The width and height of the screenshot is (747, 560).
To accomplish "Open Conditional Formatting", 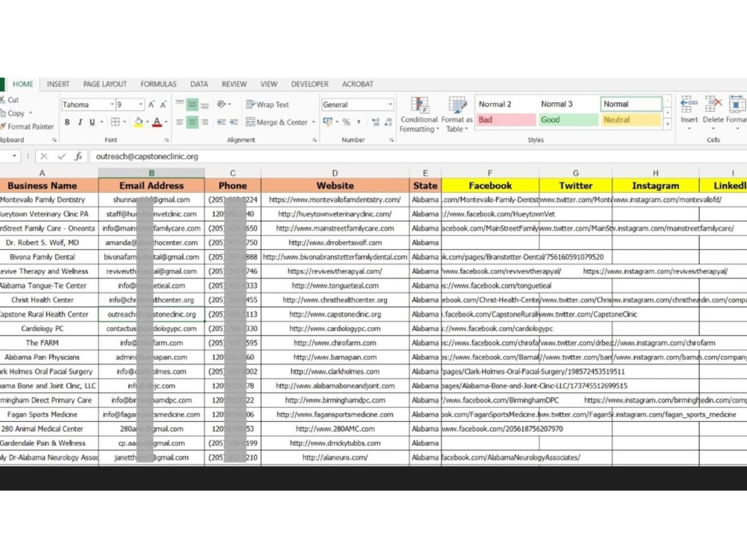I will [419, 115].
